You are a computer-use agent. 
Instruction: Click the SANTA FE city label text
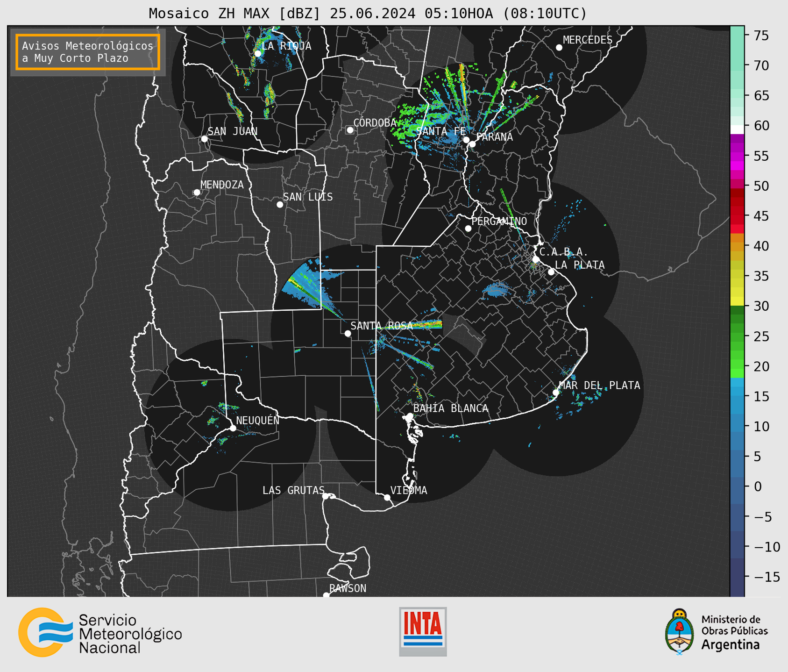pos(441,131)
